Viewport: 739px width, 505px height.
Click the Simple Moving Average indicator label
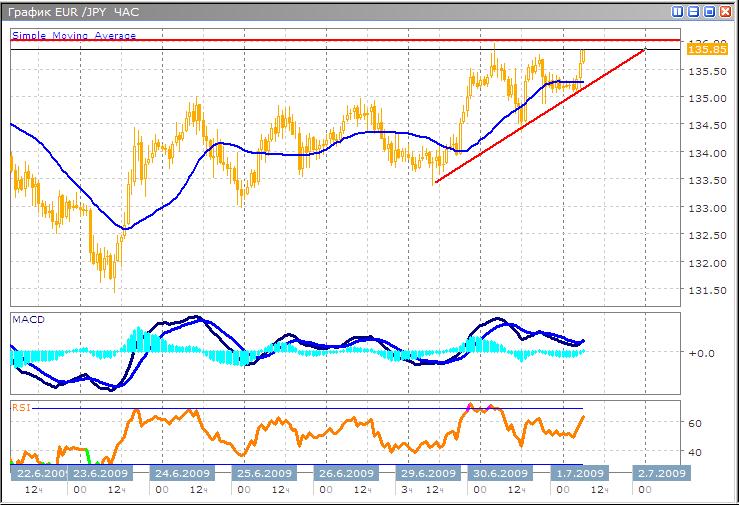pyautogui.click(x=73, y=34)
